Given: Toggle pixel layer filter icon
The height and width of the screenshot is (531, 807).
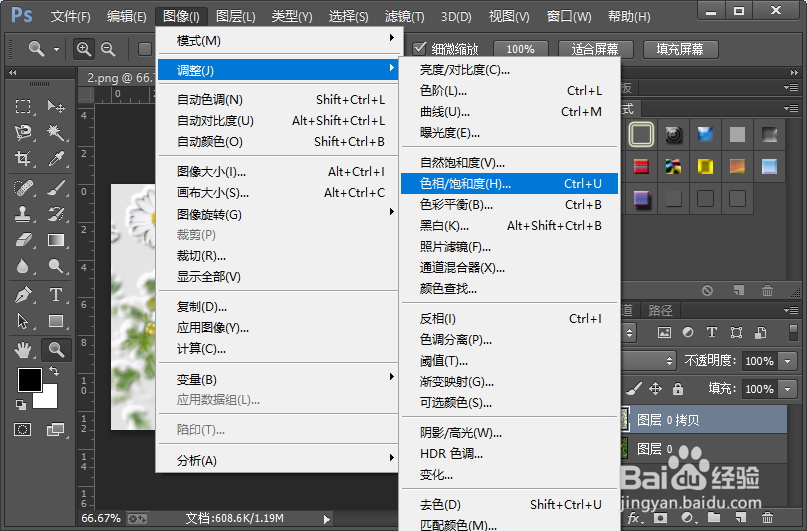Looking at the screenshot, I should tap(664, 332).
